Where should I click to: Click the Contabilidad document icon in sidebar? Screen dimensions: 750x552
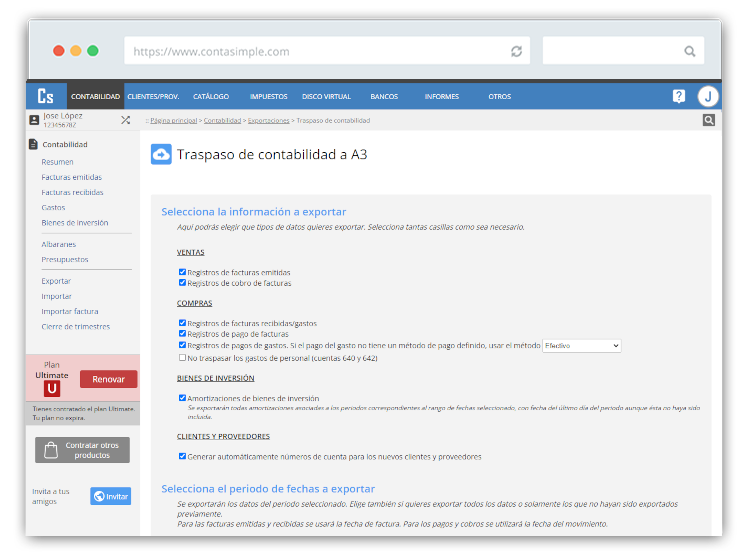point(33,144)
